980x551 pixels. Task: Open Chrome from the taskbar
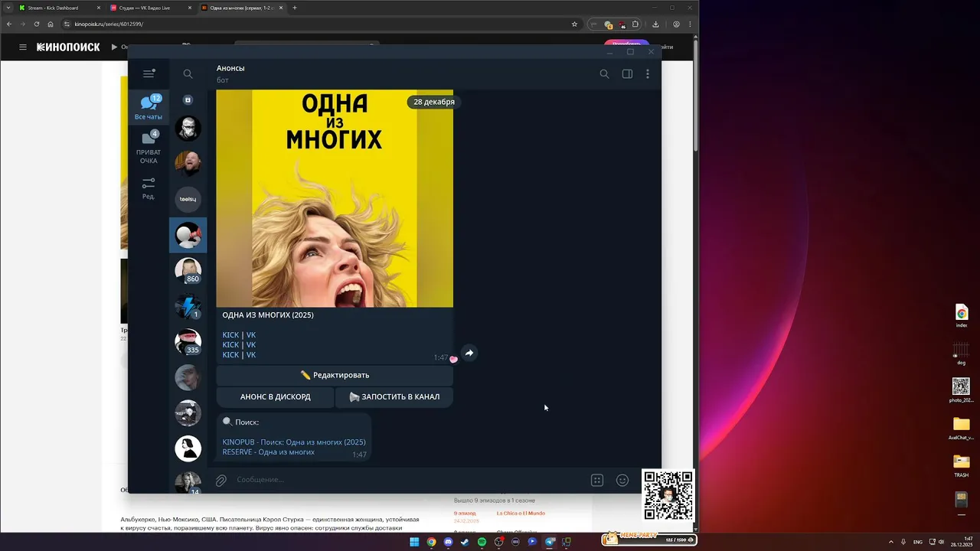click(431, 542)
